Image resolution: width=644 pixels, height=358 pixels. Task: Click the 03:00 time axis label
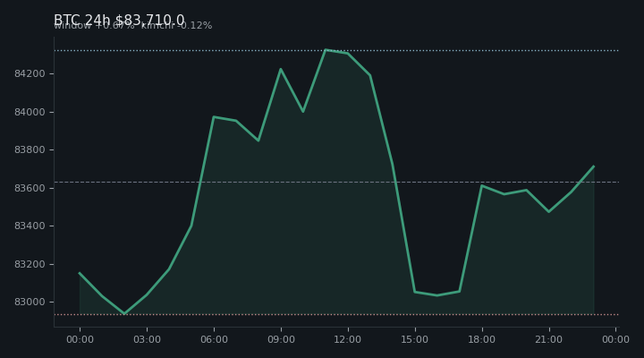147,339
